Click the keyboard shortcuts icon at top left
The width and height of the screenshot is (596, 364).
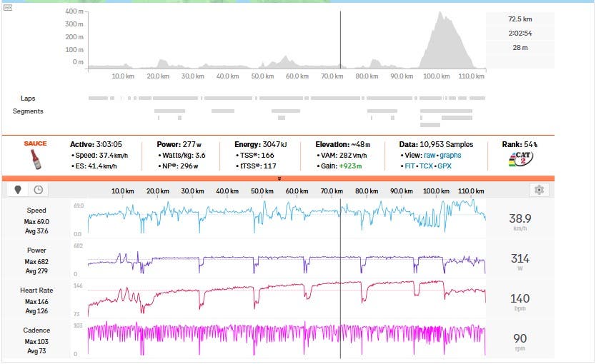click(8, 7)
